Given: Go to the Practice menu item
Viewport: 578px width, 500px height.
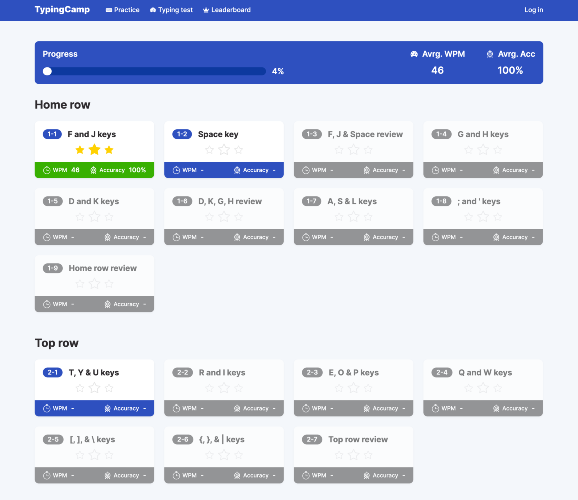Looking at the screenshot, I should point(122,10).
